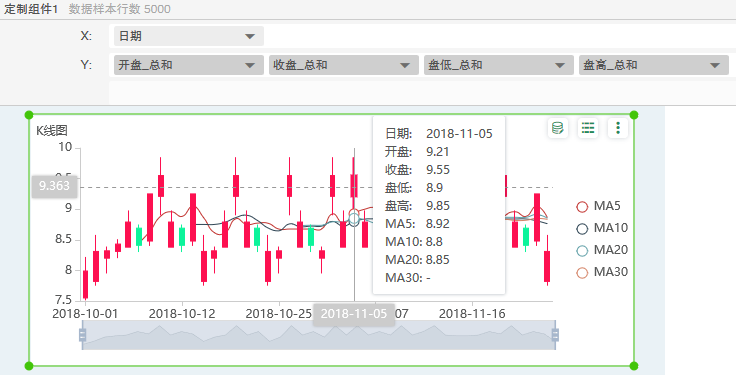
Task: Click the empty field row below Y
Action: tap(422, 92)
